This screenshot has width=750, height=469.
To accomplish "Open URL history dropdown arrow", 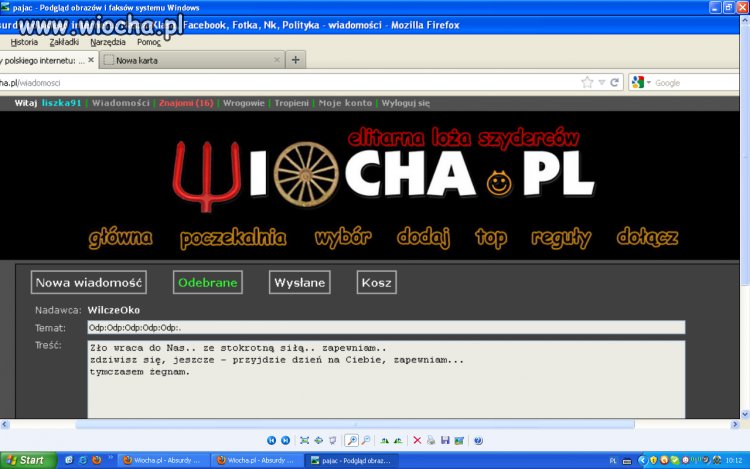I will 602,82.
